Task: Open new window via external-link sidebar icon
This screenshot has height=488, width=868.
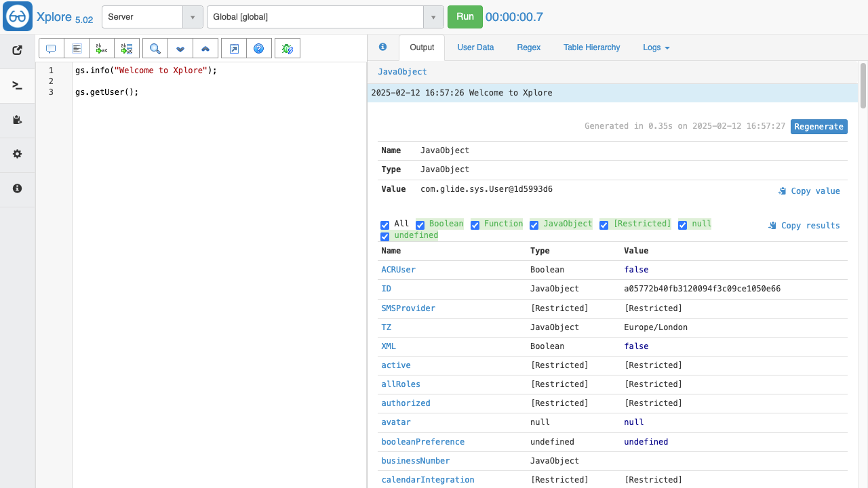Action: 18,50
